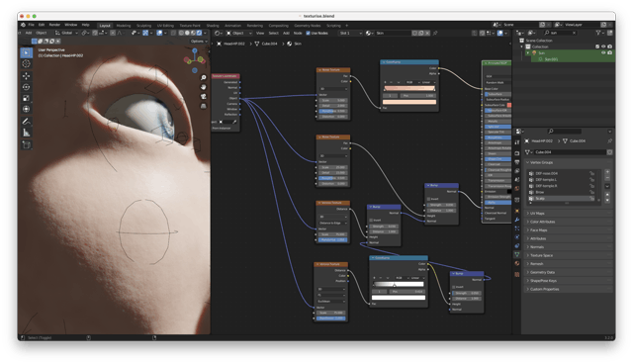Viewport: 633px width, 364px height.
Task: Click Subsurface Color swatch on Principled BSDF
Action: pos(509,105)
